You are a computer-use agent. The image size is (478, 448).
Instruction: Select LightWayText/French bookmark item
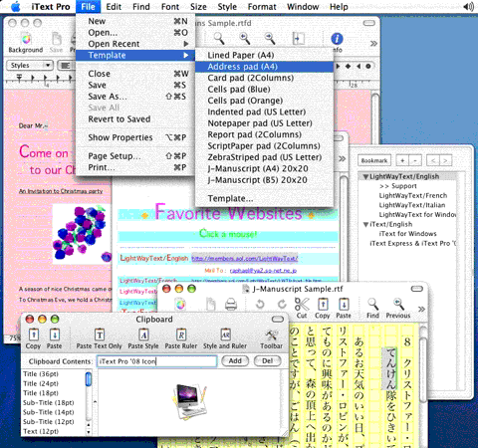pos(413,196)
